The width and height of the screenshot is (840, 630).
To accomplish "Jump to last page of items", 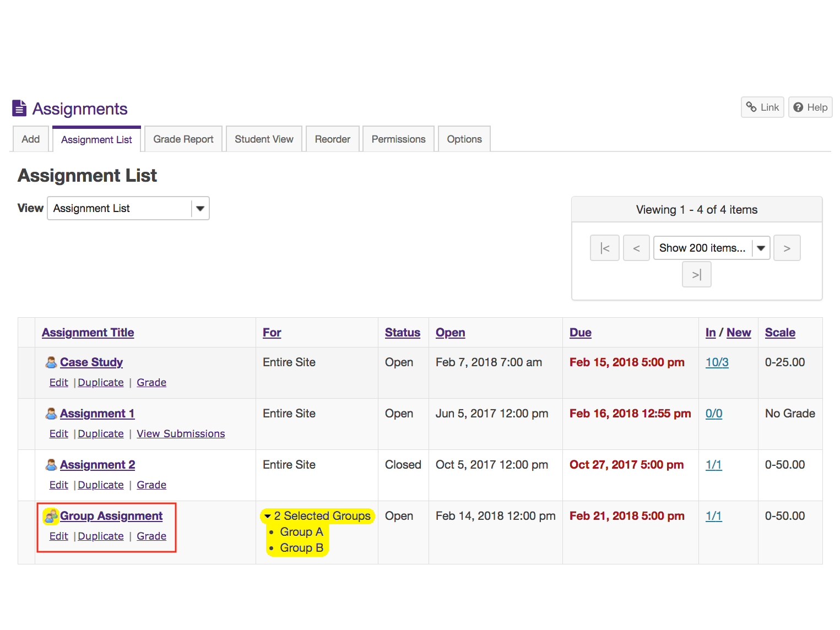I will [696, 274].
